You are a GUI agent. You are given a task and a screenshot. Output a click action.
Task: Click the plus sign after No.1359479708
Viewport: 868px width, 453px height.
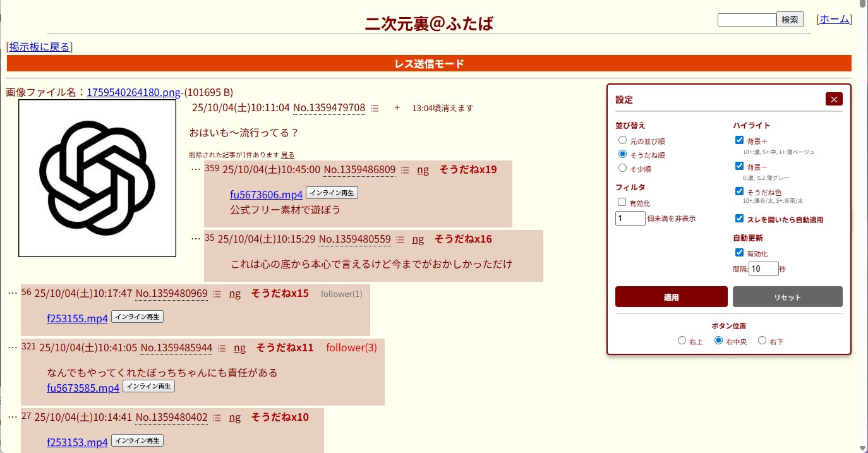click(x=397, y=107)
